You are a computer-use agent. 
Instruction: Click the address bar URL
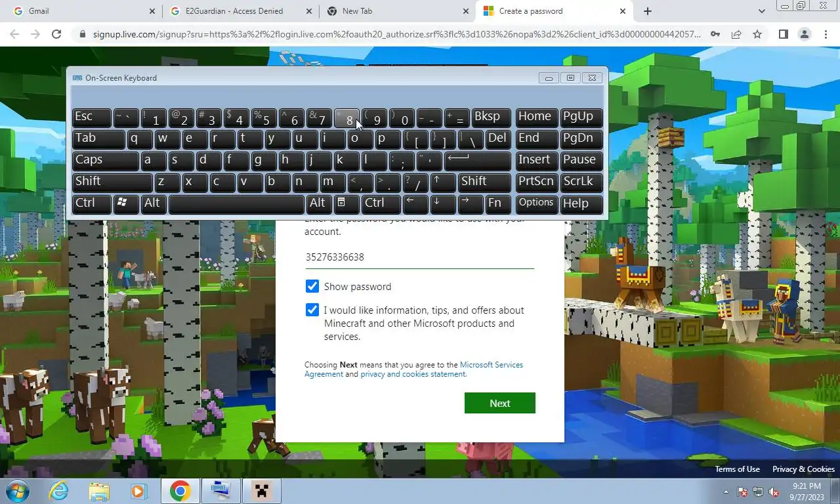[x=396, y=34]
